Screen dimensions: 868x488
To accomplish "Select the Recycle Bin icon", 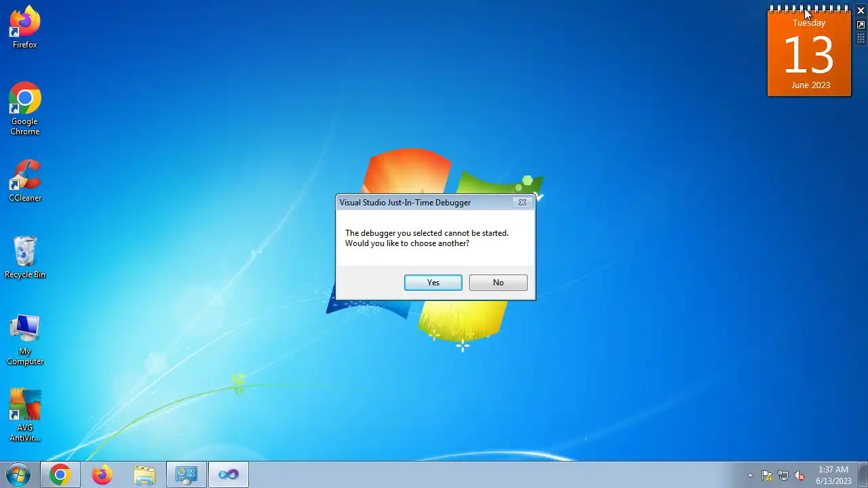I will 25,258.
